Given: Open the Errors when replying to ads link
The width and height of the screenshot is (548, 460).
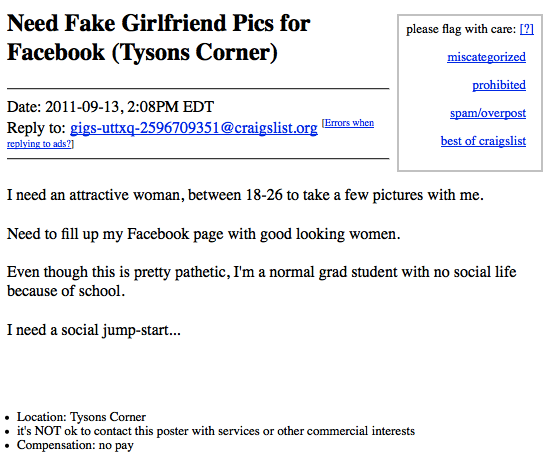Looking at the screenshot, I should [x=190, y=133].
